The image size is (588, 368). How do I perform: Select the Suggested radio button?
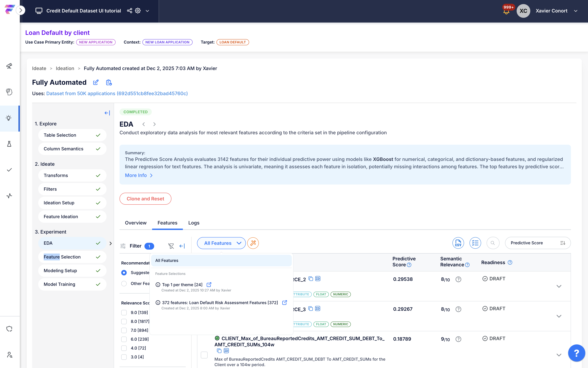(124, 273)
